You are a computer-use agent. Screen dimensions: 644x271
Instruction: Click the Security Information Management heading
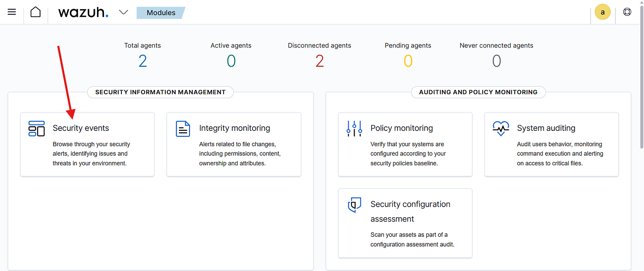(x=161, y=92)
